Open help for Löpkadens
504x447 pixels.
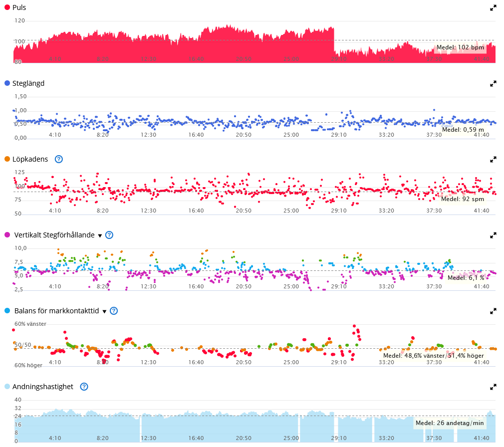click(x=58, y=159)
